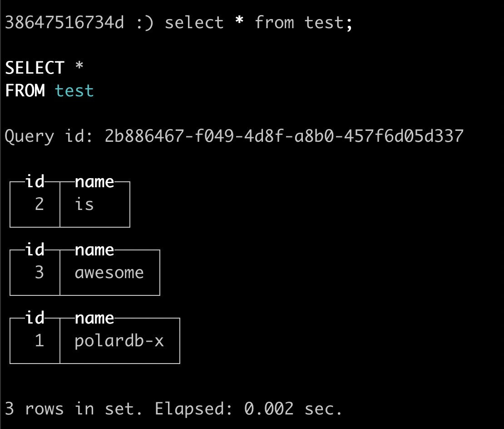Click the prompt hostname 38647516734d
The height and width of the screenshot is (429, 504).
(x=64, y=23)
